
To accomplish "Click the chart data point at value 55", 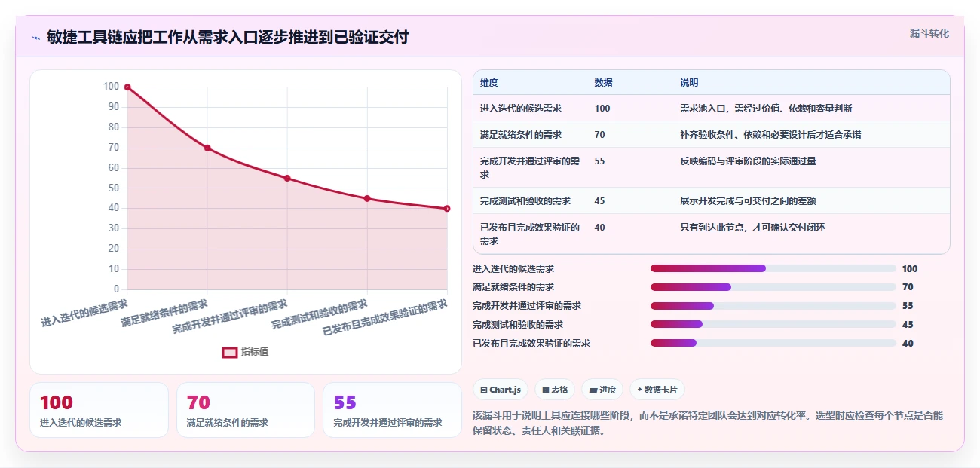I will (x=287, y=178).
